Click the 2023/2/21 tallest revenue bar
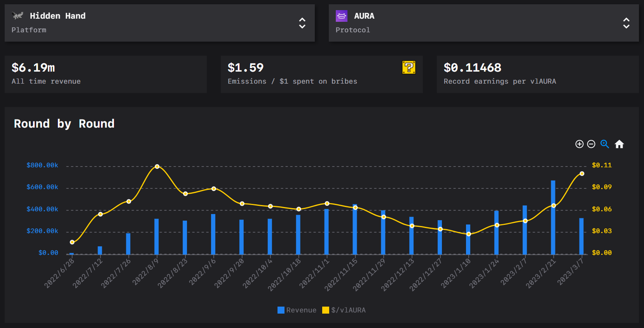This screenshot has height=328, width=644. [x=553, y=217]
